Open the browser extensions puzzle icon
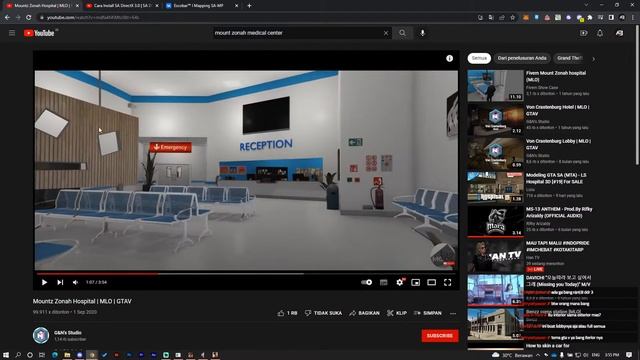Screen dimensions: 640x360 click(590, 18)
